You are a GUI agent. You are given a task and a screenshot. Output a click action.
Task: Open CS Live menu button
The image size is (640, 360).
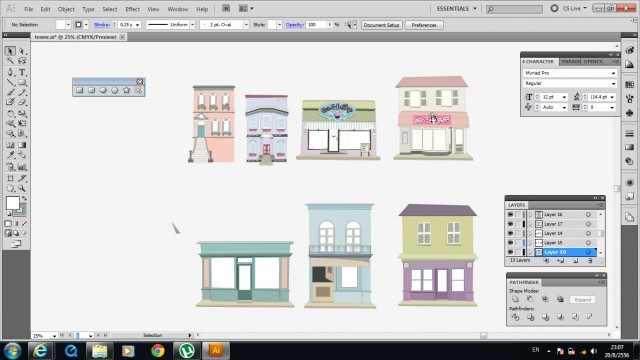(x=575, y=8)
